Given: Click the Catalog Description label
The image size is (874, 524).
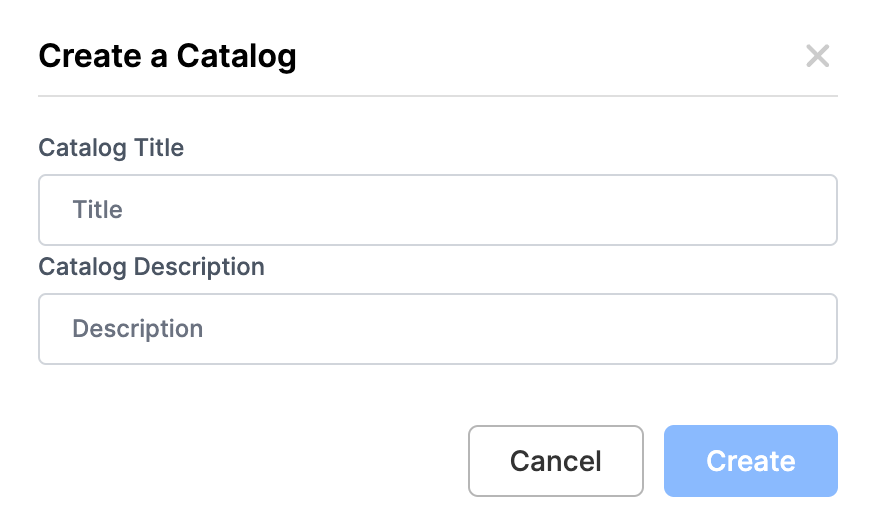Looking at the screenshot, I should pos(151,267).
